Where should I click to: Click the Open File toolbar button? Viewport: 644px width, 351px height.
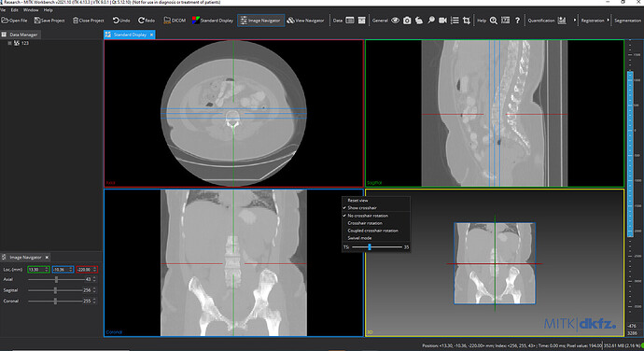point(14,21)
